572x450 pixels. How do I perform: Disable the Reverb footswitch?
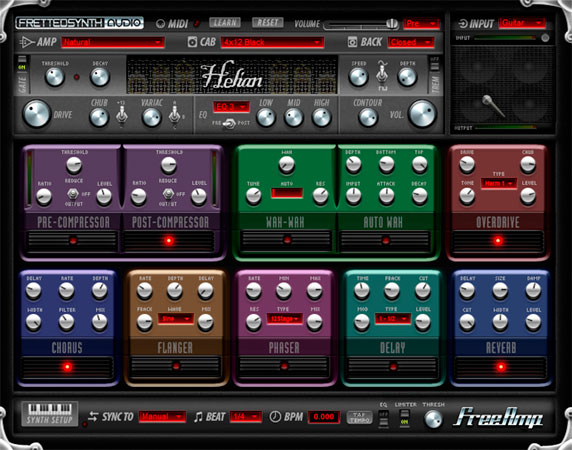coord(501,367)
